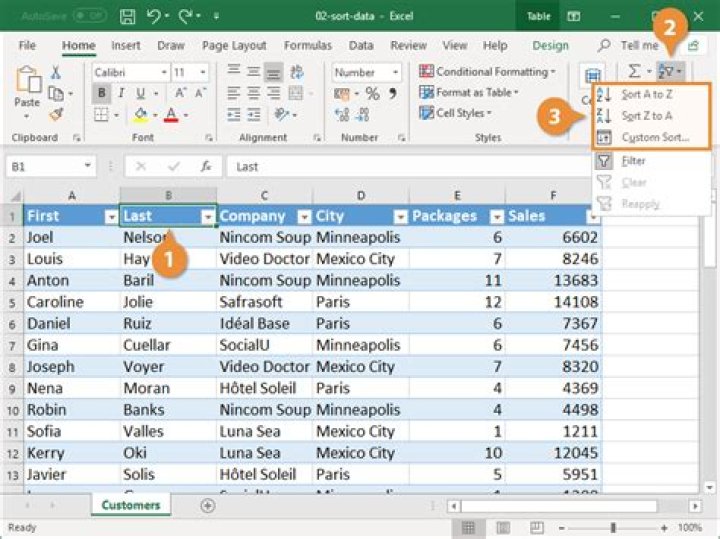Viewport: 720px width, 539px height.
Task: Toggle Italic formatting
Action: pos(121,94)
